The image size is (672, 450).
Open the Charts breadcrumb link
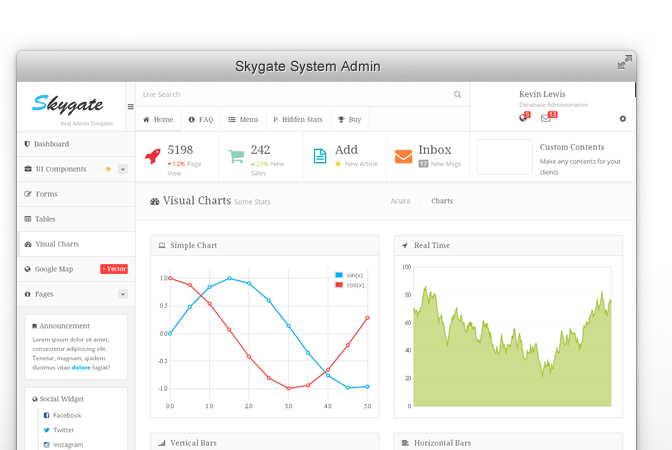442,201
